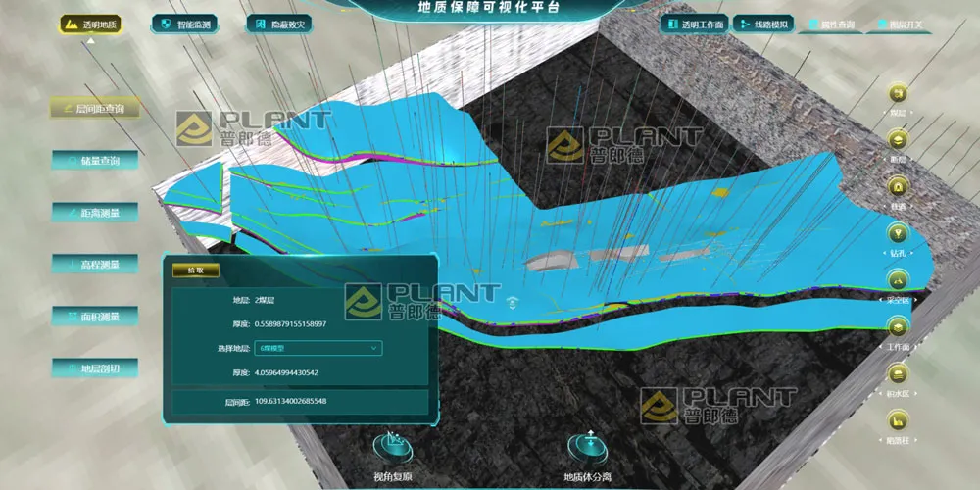The width and height of the screenshot is (980, 490).
Task: Click the 视角复原 reset view icon
Action: pos(394,447)
